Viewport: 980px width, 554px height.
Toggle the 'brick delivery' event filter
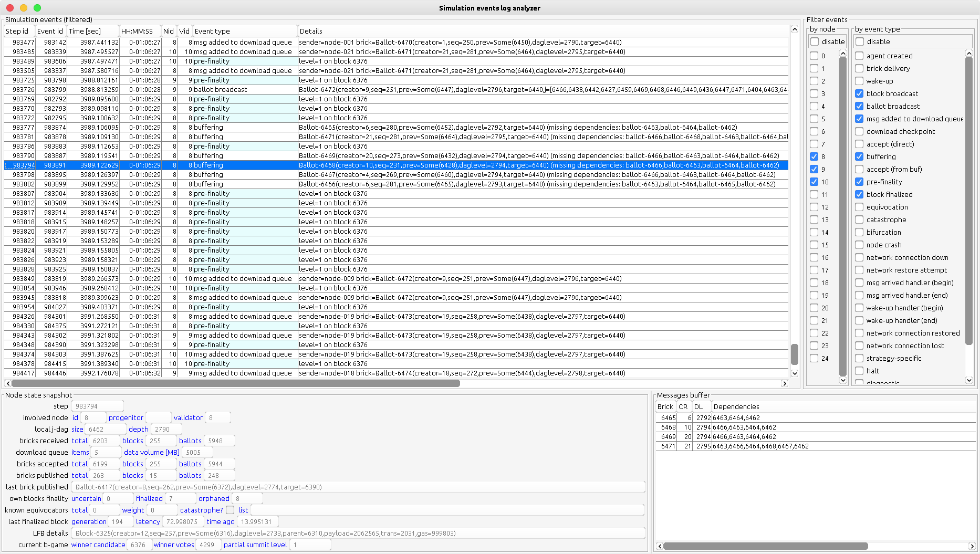tap(859, 68)
